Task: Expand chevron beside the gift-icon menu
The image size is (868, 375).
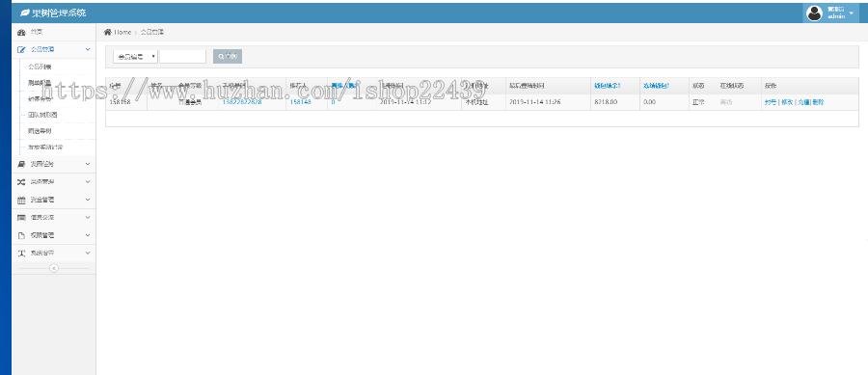Action: (88, 200)
